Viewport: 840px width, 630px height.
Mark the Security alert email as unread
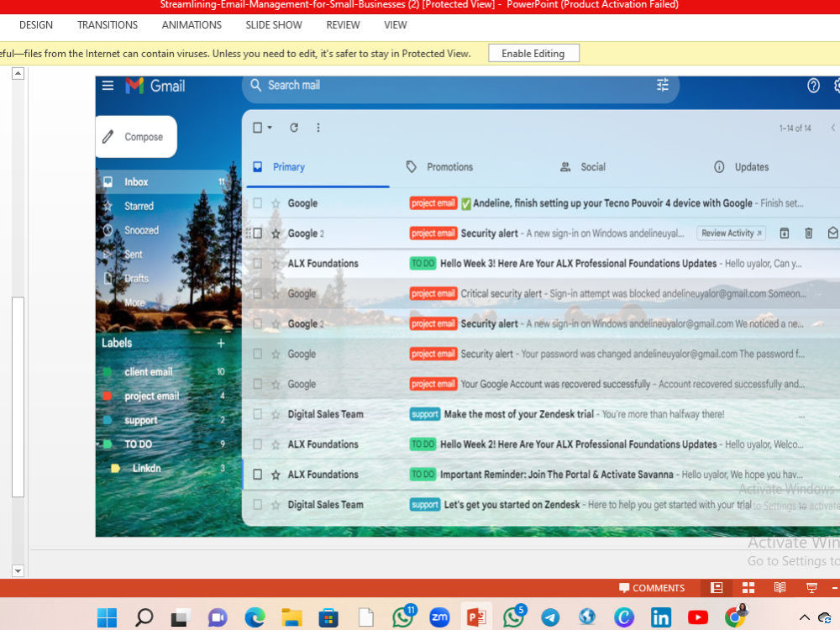click(832, 233)
